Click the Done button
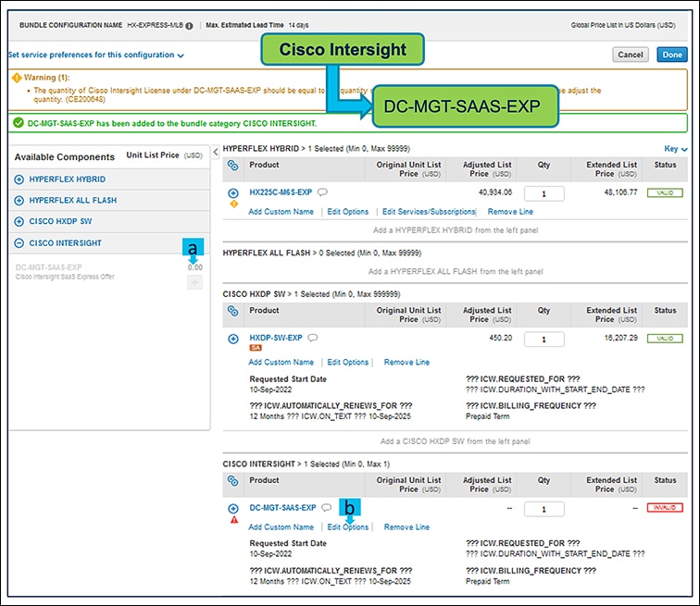This screenshot has width=700, height=606. coord(672,55)
